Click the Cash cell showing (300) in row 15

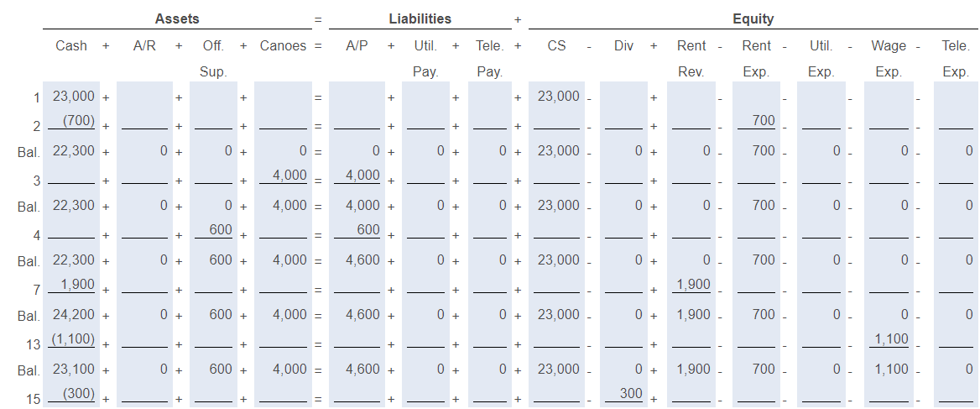[x=71, y=393]
